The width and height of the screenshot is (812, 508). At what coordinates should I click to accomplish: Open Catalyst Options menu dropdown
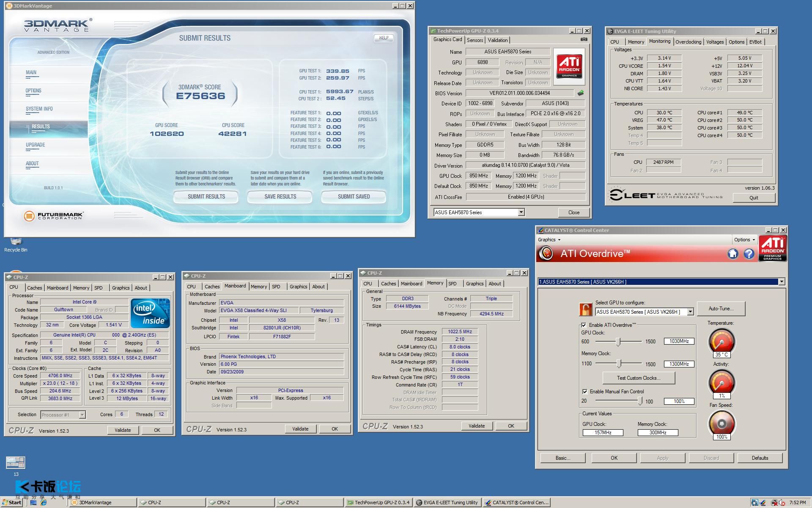coord(744,240)
